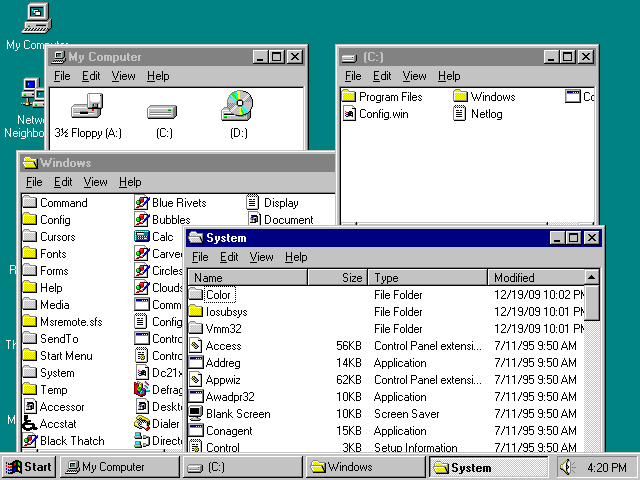Select the Config.win file icon

pos(349,113)
